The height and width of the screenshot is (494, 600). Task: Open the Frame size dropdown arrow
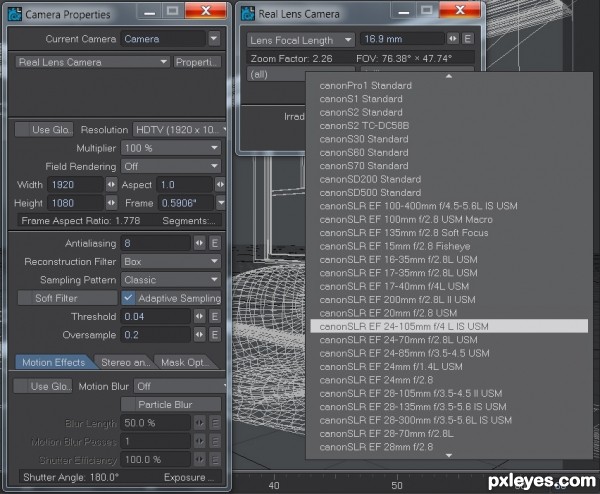point(221,203)
